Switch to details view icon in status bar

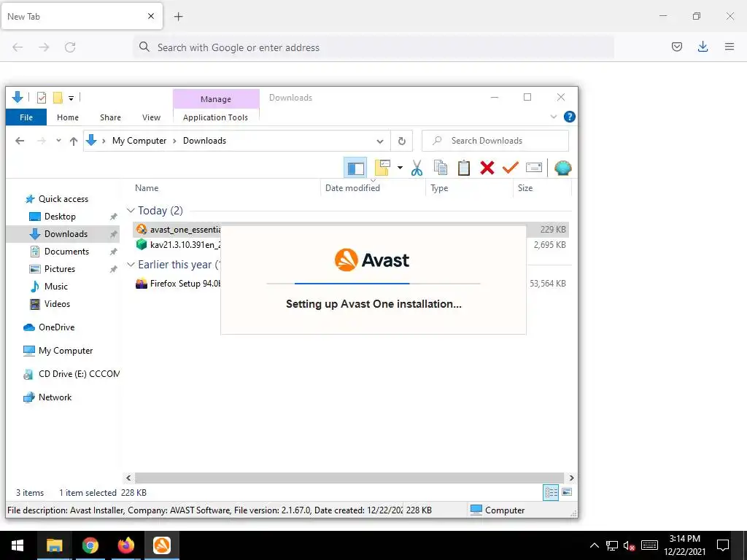[551, 492]
